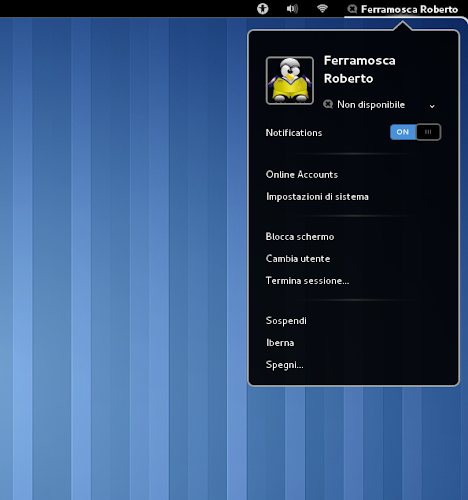Open Impostazioni di sistema

(317, 197)
